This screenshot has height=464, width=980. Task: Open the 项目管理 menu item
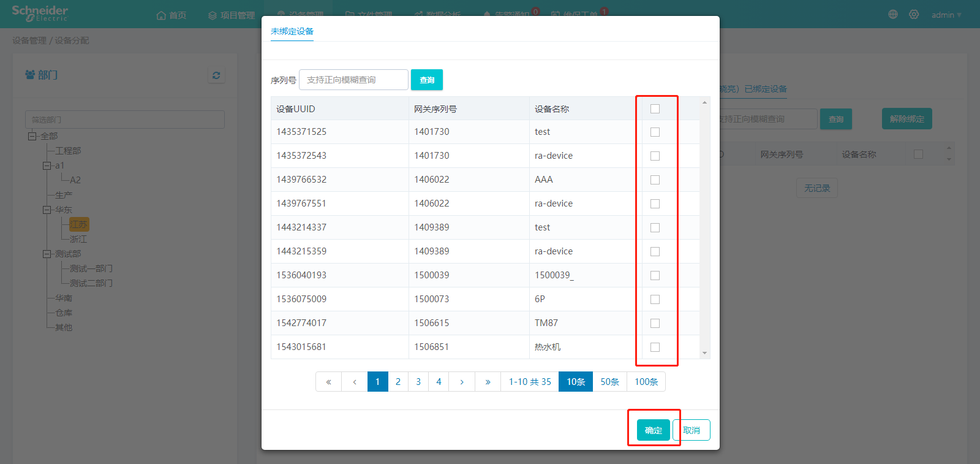tap(232, 15)
